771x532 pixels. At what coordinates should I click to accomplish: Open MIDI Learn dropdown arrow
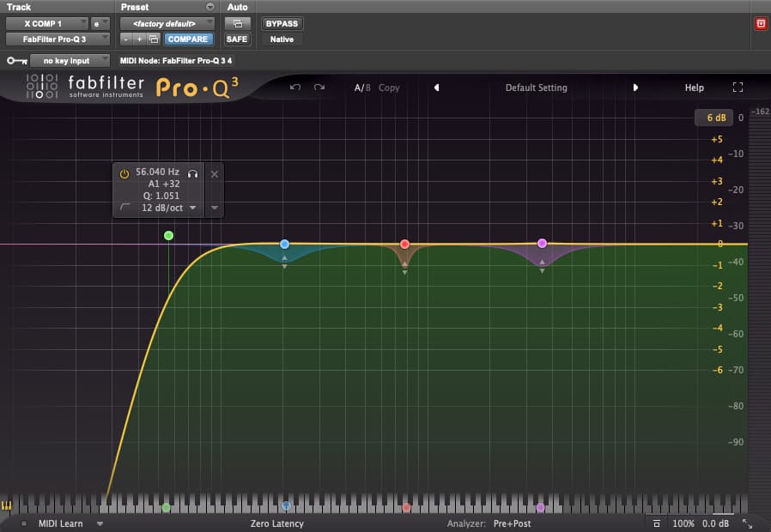100,523
